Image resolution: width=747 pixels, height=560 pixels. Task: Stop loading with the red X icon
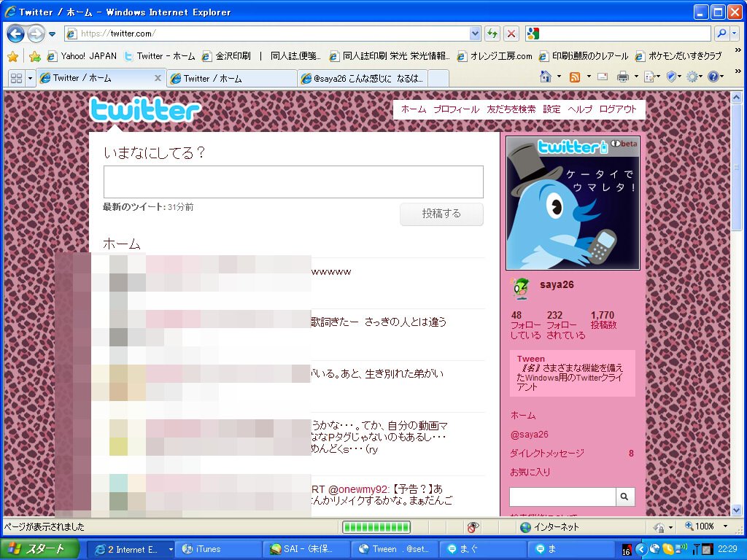pyautogui.click(x=511, y=34)
